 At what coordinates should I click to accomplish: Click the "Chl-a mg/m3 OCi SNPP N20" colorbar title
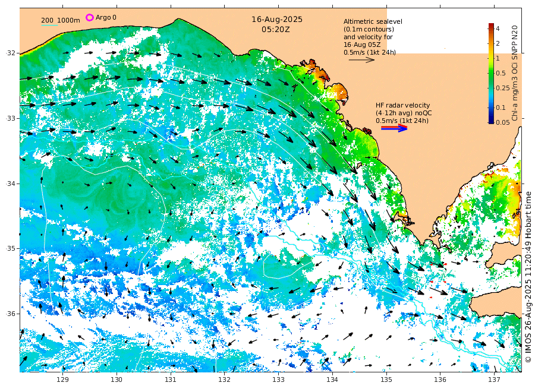coord(515,73)
